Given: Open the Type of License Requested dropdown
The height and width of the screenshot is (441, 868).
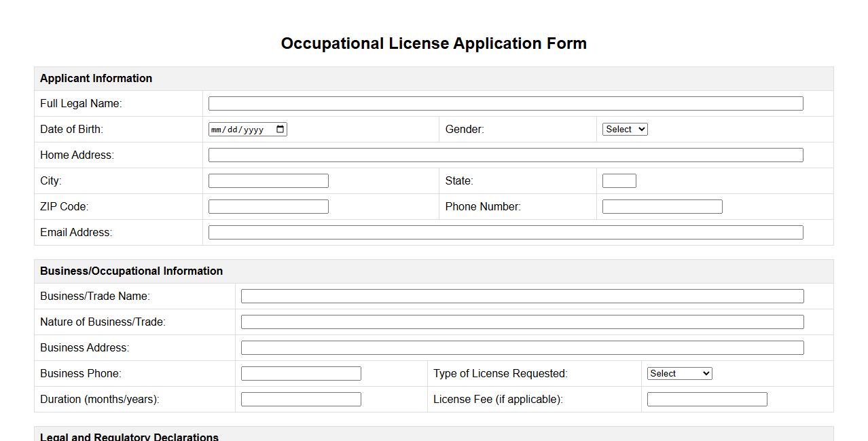Looking at the screenshot, I should (x=679, y=372).
